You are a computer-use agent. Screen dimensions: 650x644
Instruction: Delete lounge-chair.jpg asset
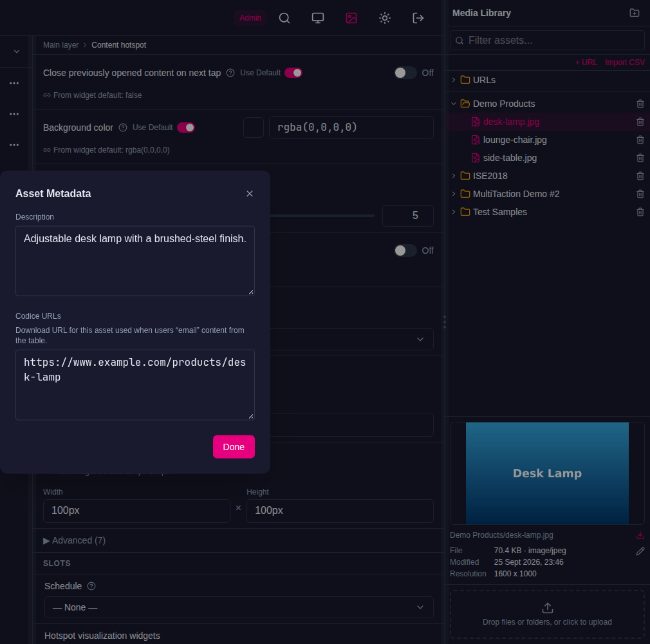(640, 140)
